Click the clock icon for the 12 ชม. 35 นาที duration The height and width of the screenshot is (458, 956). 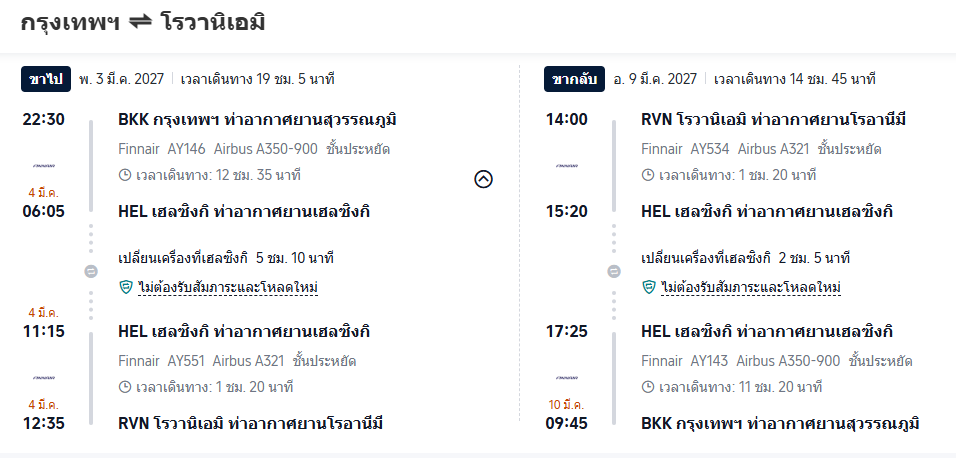pos(124,176)
